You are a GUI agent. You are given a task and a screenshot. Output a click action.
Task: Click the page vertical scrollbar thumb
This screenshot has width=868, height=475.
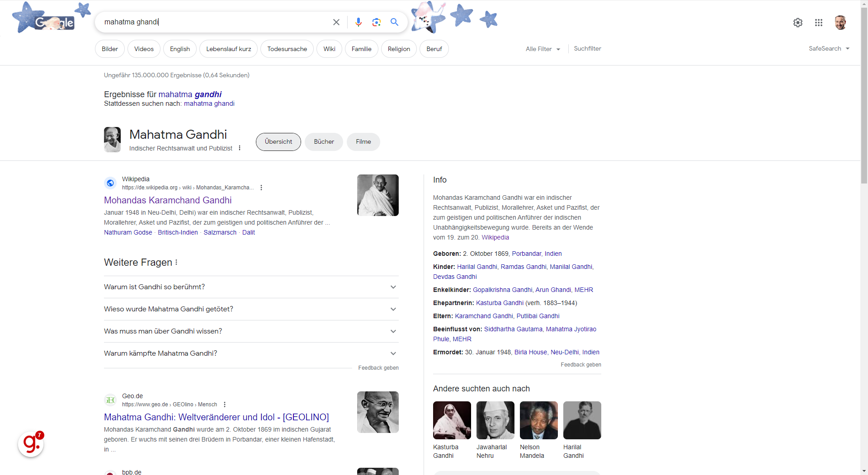[864, 95]
